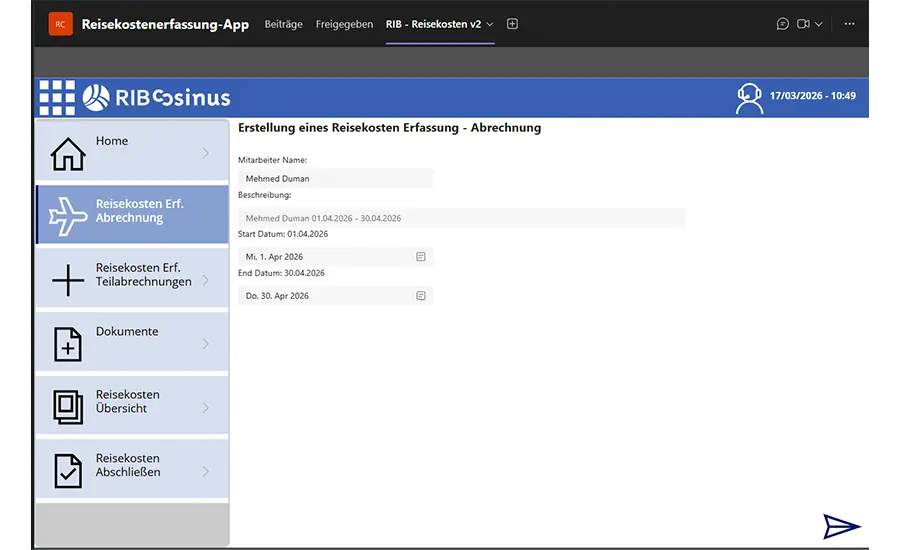Click the start date field Mi. 1. Apr 2026
The width and height of the screenshot is (900, 550).
click(335, 257)
